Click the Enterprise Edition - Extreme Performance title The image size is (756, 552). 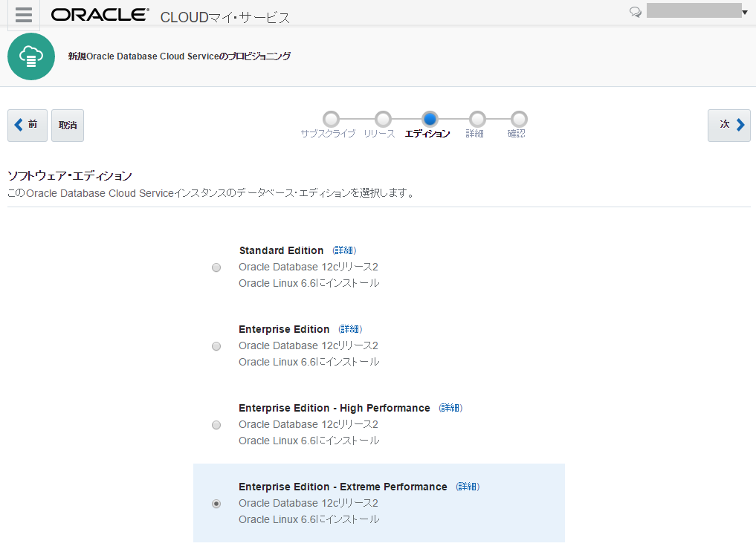pos(343,487)
